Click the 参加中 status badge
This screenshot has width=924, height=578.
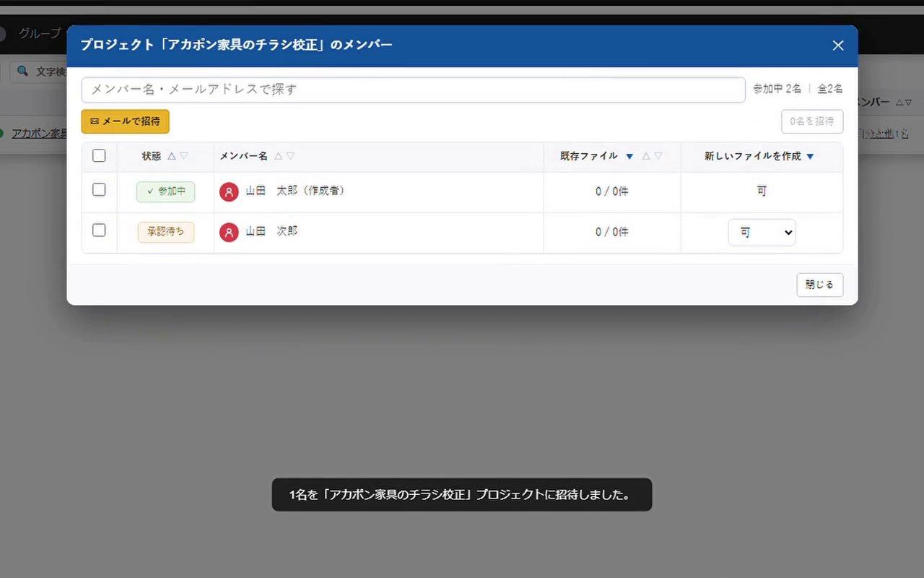[165, 191]
